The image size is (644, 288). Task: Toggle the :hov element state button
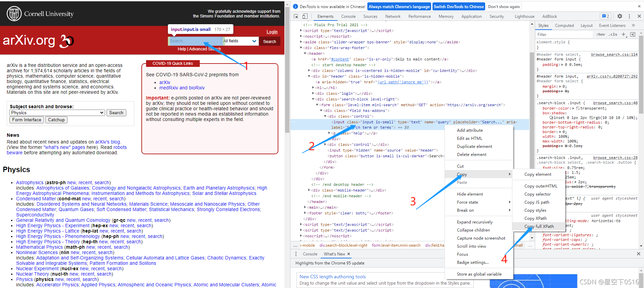point(600,34)
